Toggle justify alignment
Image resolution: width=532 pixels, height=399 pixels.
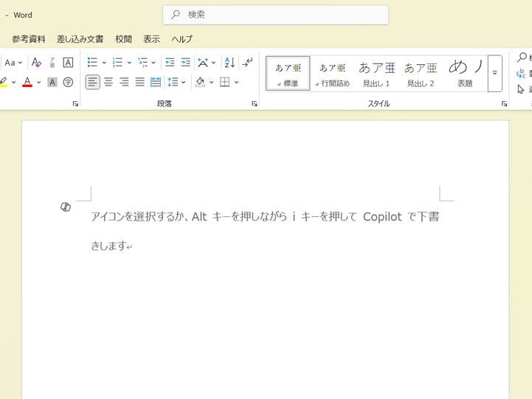tap(139, 82)
